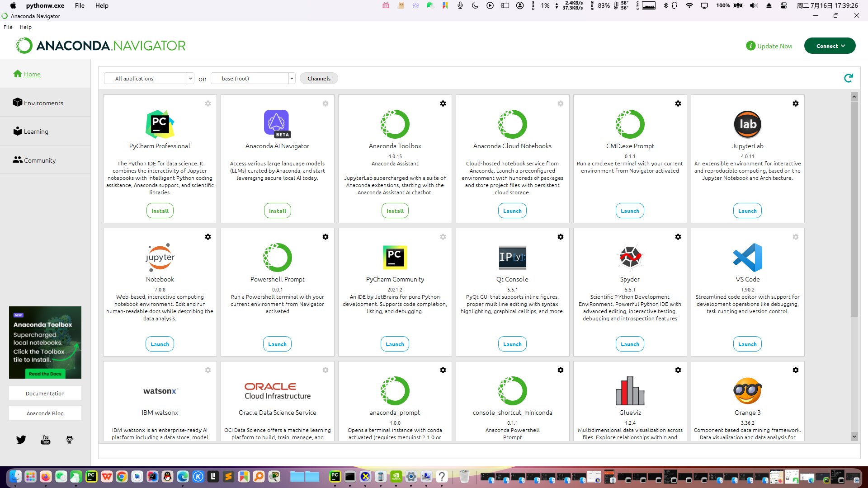Open settings gear on anaconda_prompt tile
The image size is (868, 488).
[x=443, y=370]
